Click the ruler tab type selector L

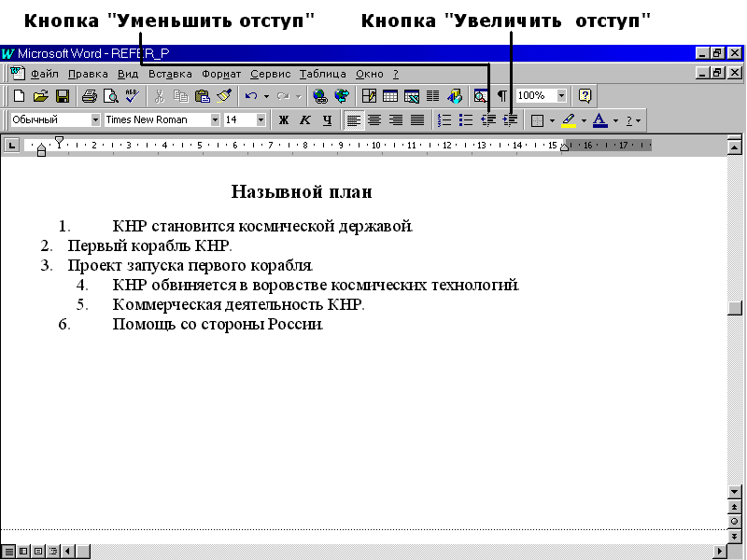(11, 146)
